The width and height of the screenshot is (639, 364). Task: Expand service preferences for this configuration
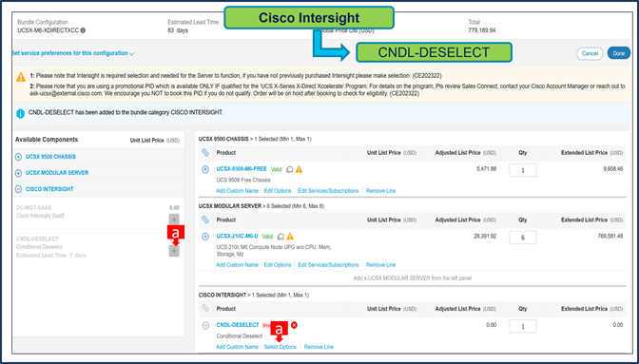tap(73, 53)
